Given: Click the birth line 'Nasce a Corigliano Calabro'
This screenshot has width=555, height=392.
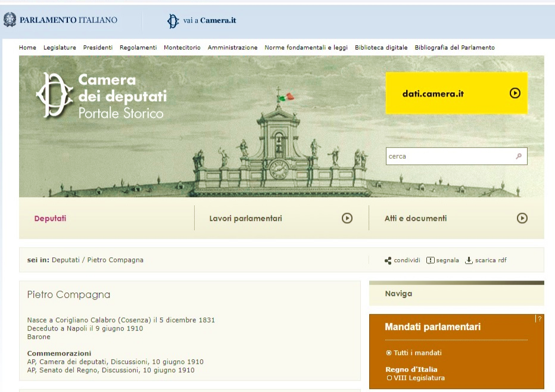Looking at the screenshot, I should click(x=121, y=320).
